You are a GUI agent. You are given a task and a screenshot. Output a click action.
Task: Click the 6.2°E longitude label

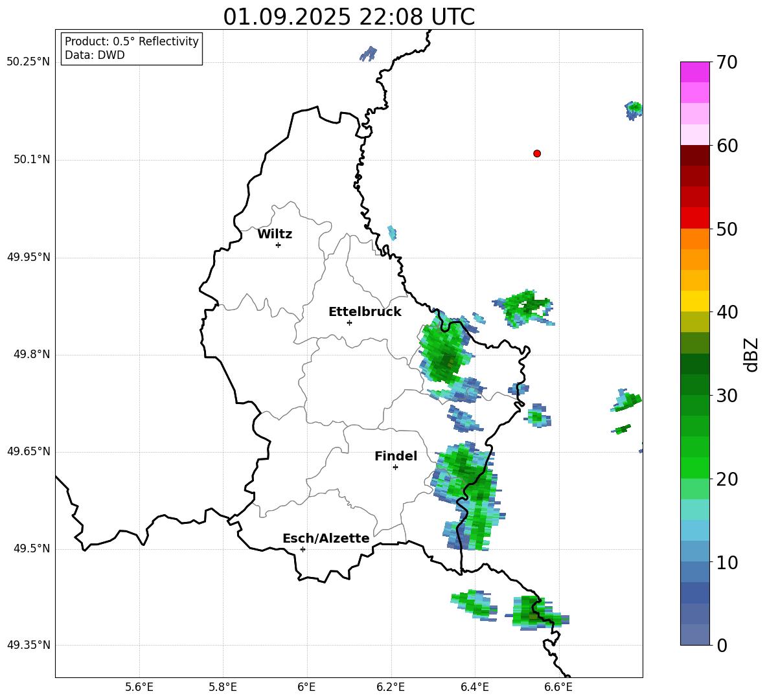point(391,687)
